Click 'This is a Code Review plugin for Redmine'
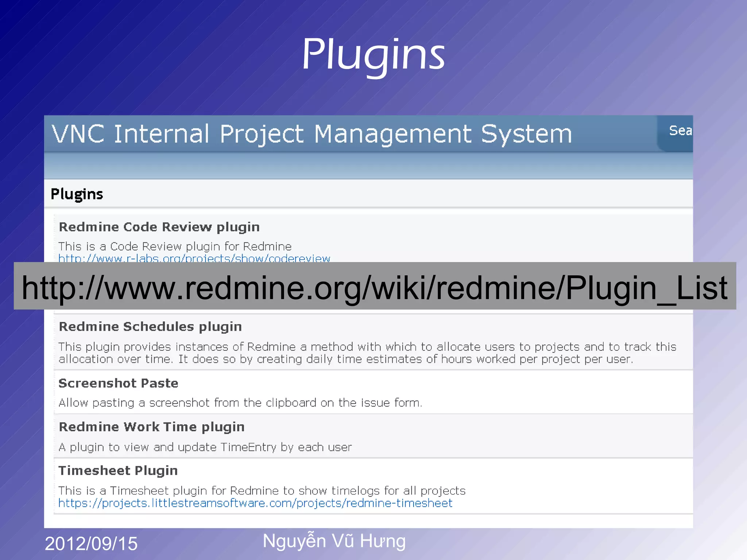The width and height of the screenshot is (747, 560). (175, 246)
